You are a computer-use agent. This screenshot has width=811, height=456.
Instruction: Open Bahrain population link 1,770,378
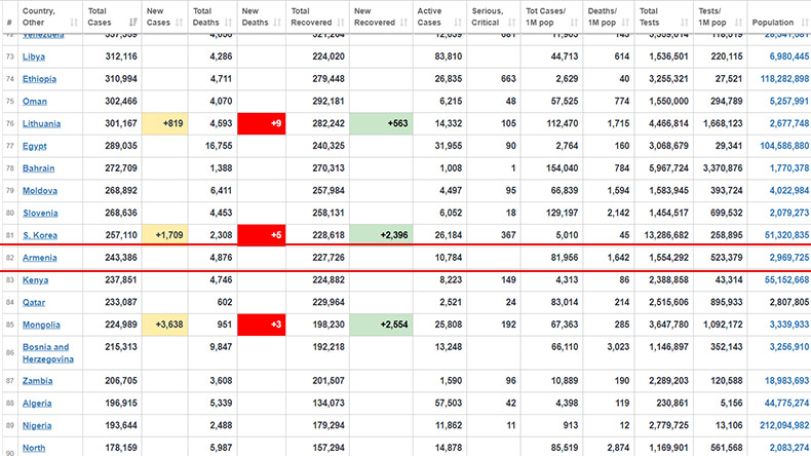click(x=789, y=168)
